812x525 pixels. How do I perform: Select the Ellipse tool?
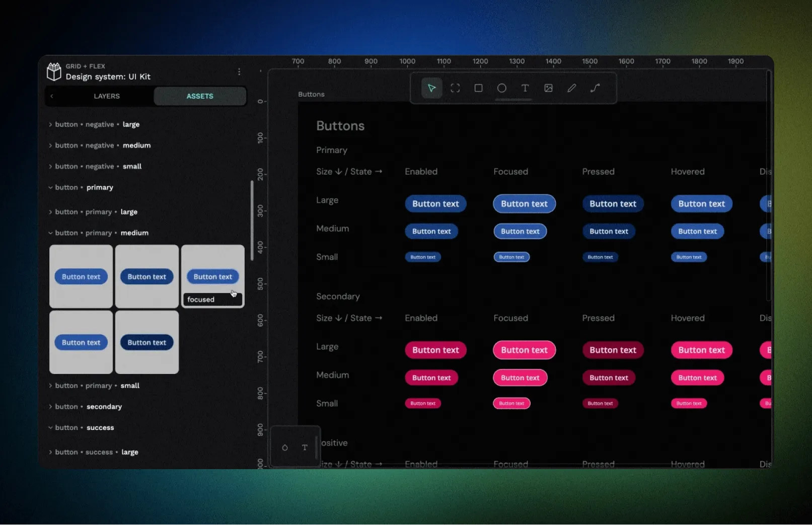501,88
